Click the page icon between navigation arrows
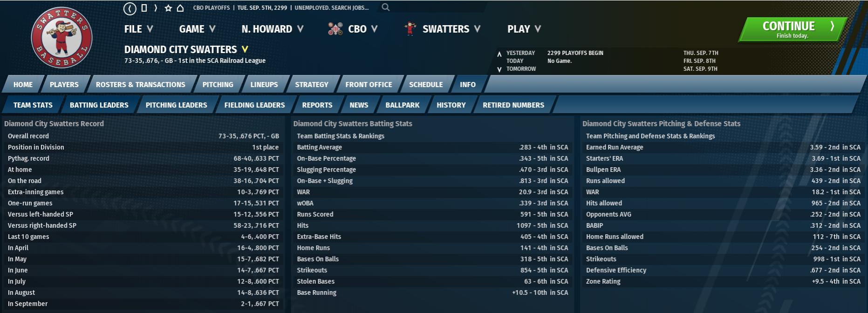 tap(144, 8)
